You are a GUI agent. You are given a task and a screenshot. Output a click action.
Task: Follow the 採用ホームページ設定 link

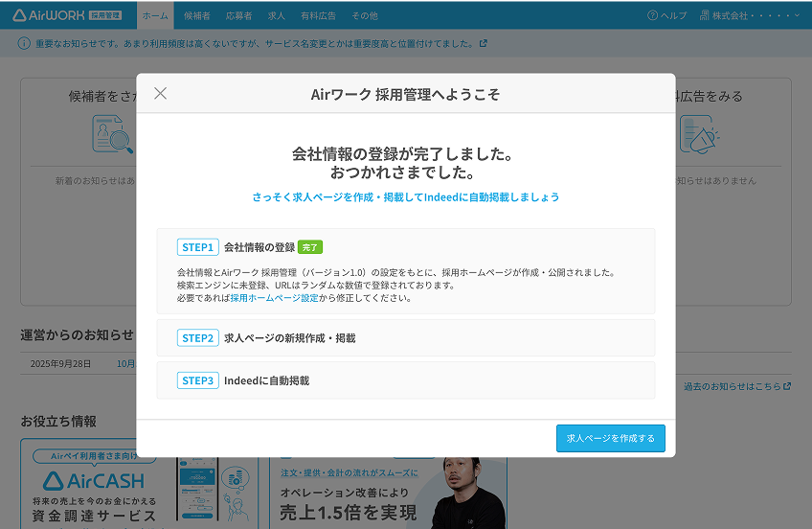[274, 298]
